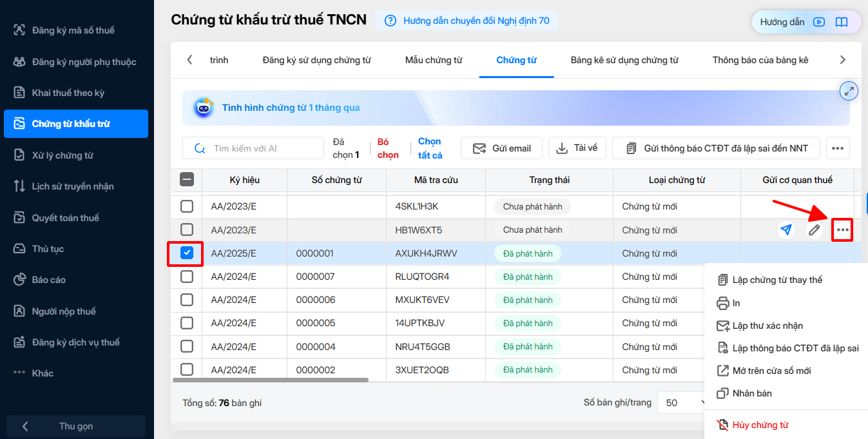Click the Gửi email button
Image resolution: width=868 pixels, height=439 pixels.
[501, 148]
